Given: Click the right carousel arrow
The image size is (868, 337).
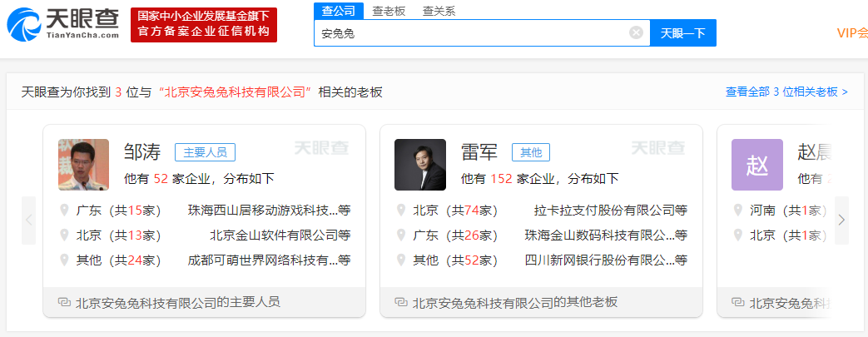Looking at the screenshot, I should tap(841, 221).
